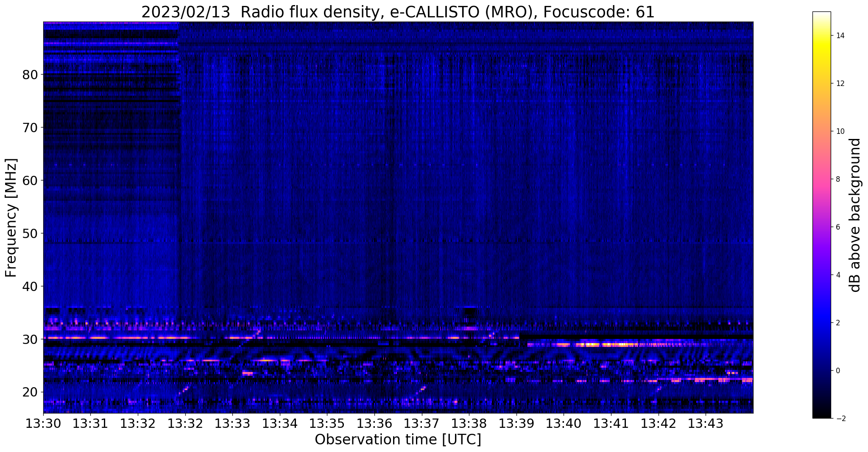Click the 13:42 time tick label
This screenshot has width=868, height=452.
click(659, 423)
